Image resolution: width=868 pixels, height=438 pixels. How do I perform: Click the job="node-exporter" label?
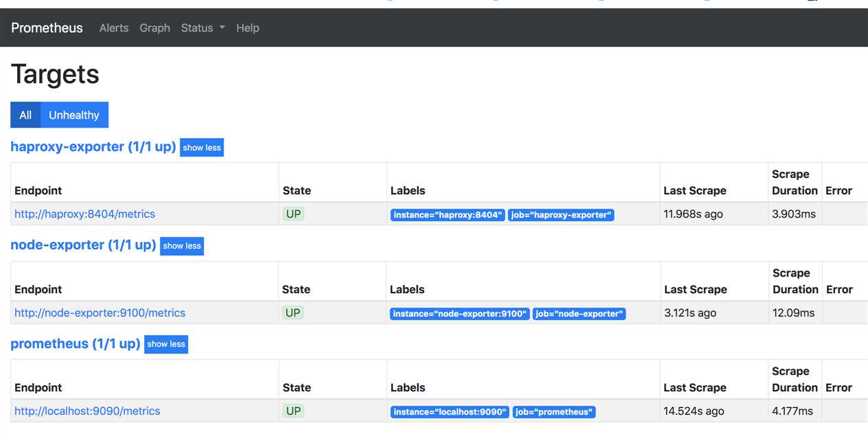tap(579, 314)
